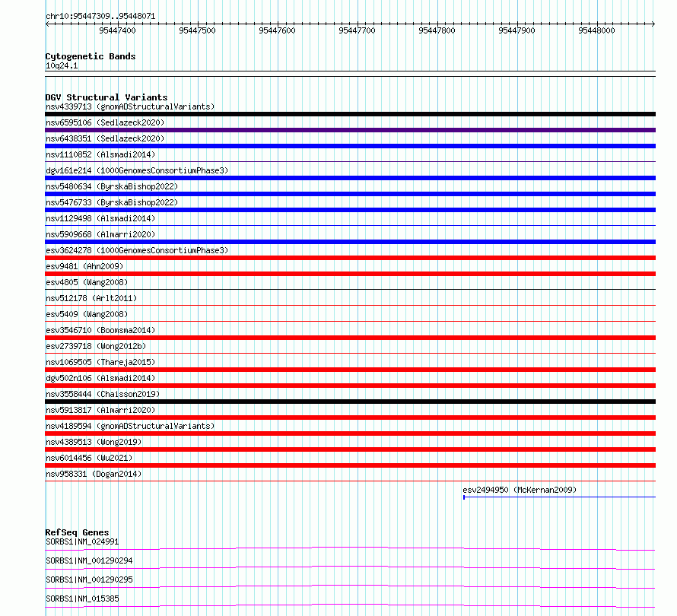Click the DGV Structural Variants track header

tap(106, 97)
